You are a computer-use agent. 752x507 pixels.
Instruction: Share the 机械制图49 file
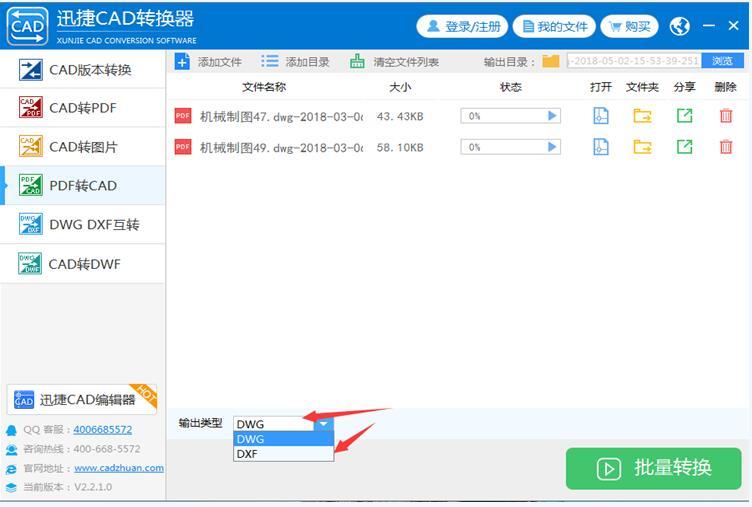tap(684, 147)
